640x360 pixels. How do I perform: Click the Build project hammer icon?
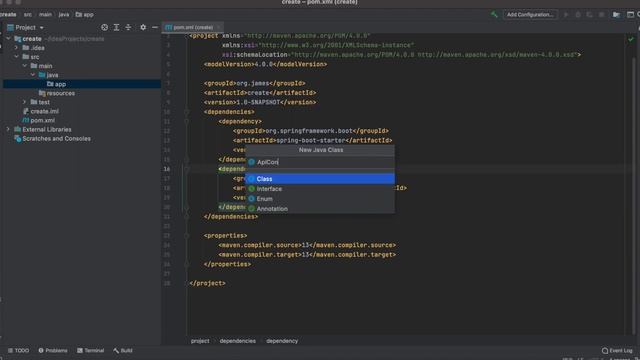coord(494,14)
